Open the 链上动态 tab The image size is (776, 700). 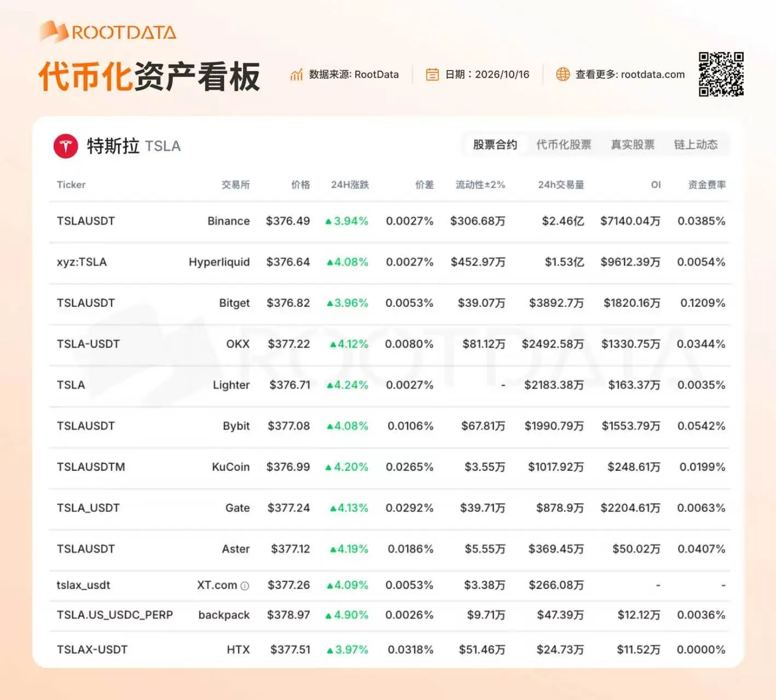(696, 144)
